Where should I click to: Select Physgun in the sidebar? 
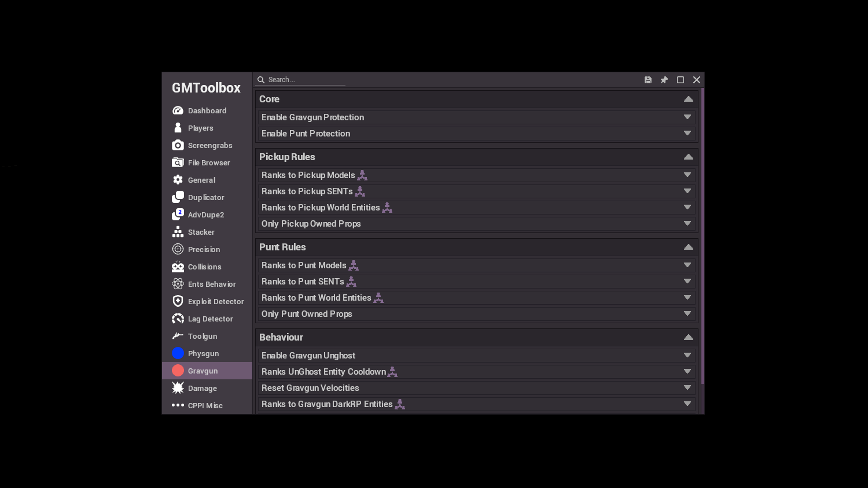click(x=207, y=353)
